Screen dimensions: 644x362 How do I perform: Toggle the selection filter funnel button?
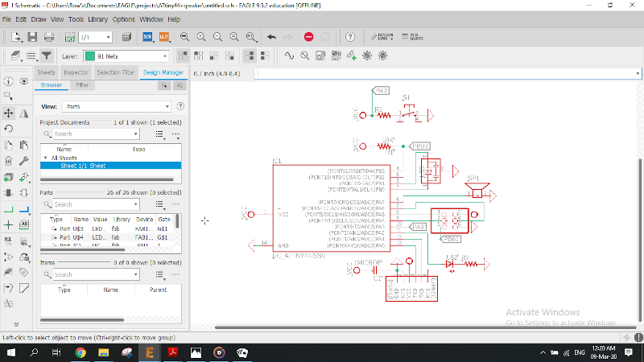(47, 56)
